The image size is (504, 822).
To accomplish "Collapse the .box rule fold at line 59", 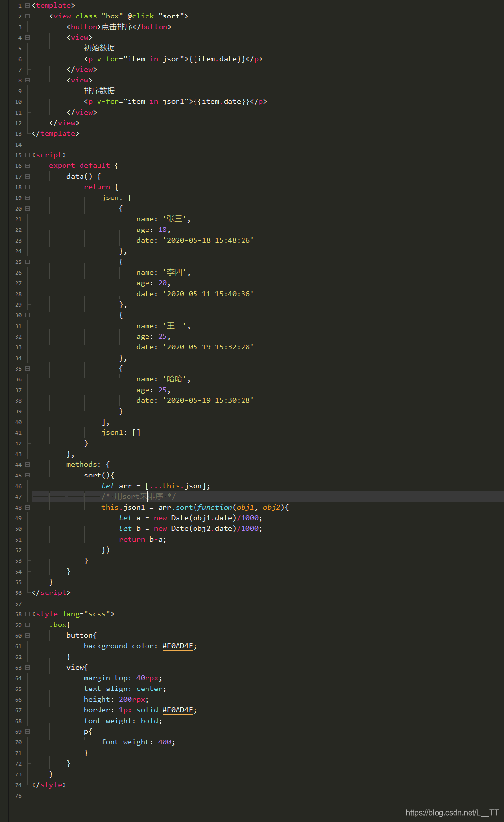I will coord(27,625).
